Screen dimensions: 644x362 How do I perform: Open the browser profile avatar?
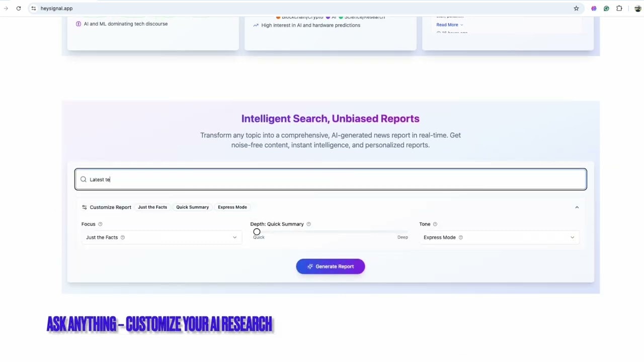click(x=638, y=9)
